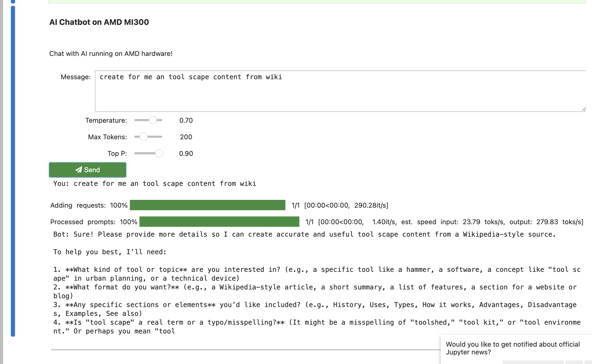Click the textarea resize handle at corner
The width and height of the screenshot is (592, 364).
pyautogui.click(x=584, y=109)
